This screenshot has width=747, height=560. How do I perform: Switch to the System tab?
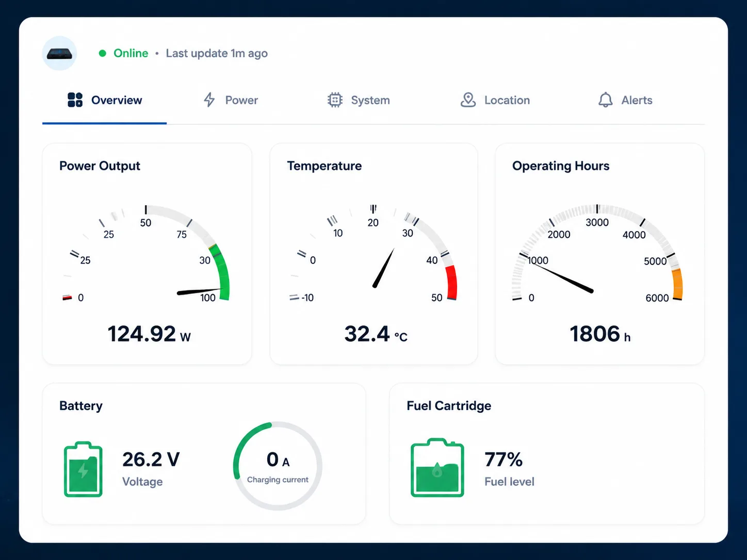click(359, 100)
